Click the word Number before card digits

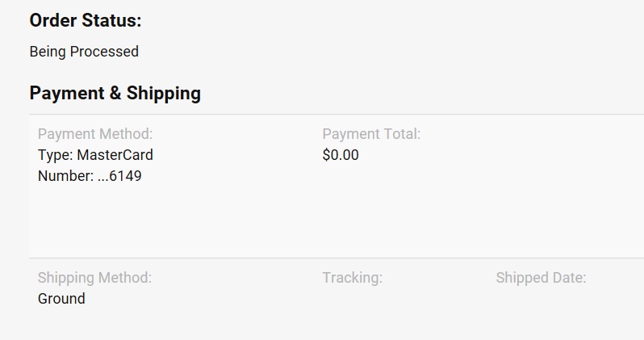pos(65,176)
